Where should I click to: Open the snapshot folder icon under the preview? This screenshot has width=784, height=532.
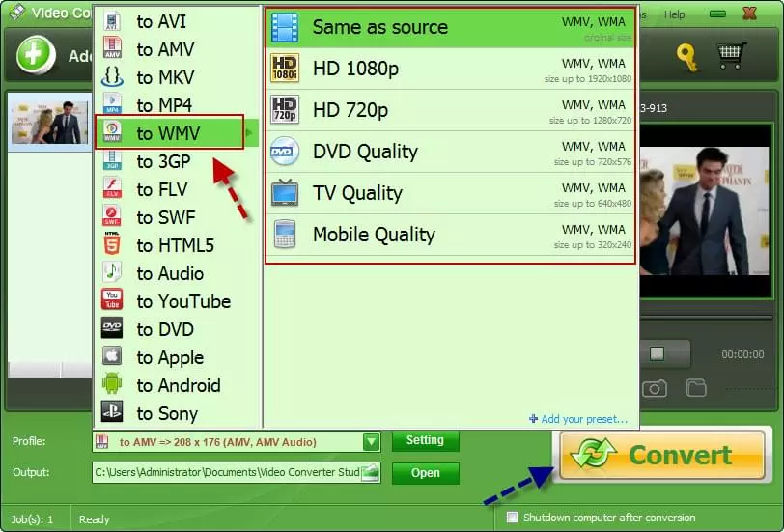pos(696,388)
